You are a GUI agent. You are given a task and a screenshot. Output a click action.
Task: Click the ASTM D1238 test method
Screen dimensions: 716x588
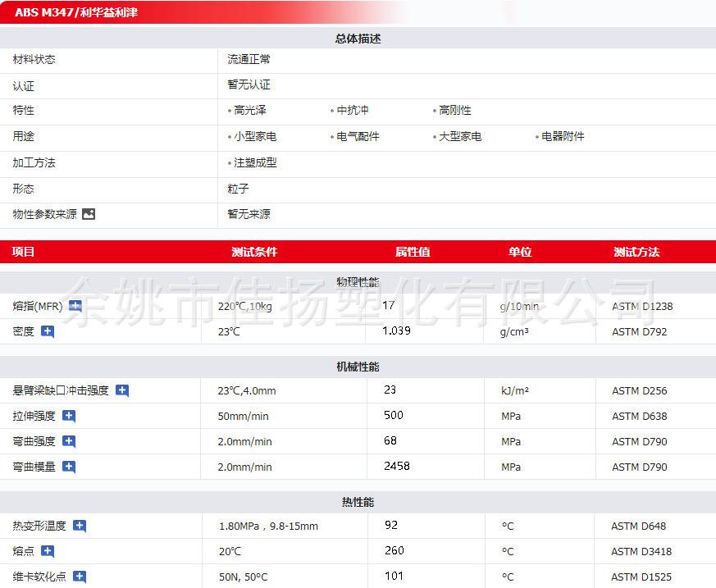coord(642,306)
